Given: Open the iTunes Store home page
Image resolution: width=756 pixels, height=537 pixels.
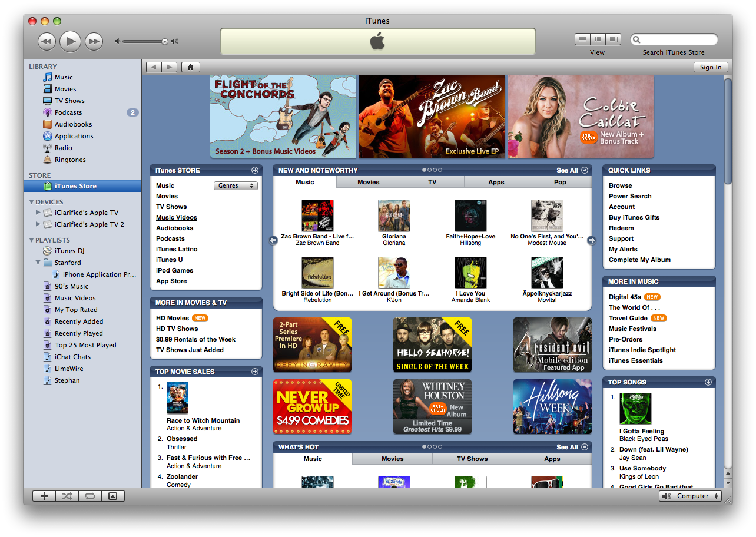Looking at the screenshot, I should click(190, 67).
